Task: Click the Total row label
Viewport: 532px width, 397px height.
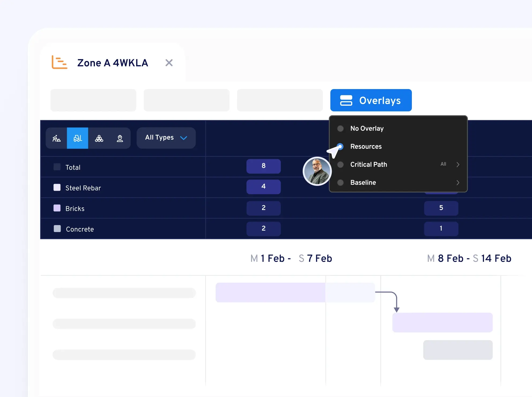Action: (x=73, y=167)
